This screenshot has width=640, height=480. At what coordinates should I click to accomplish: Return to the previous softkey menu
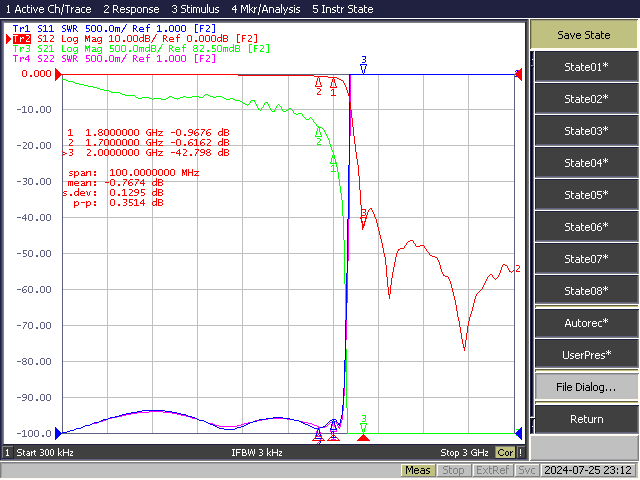(x=586, y=419)
